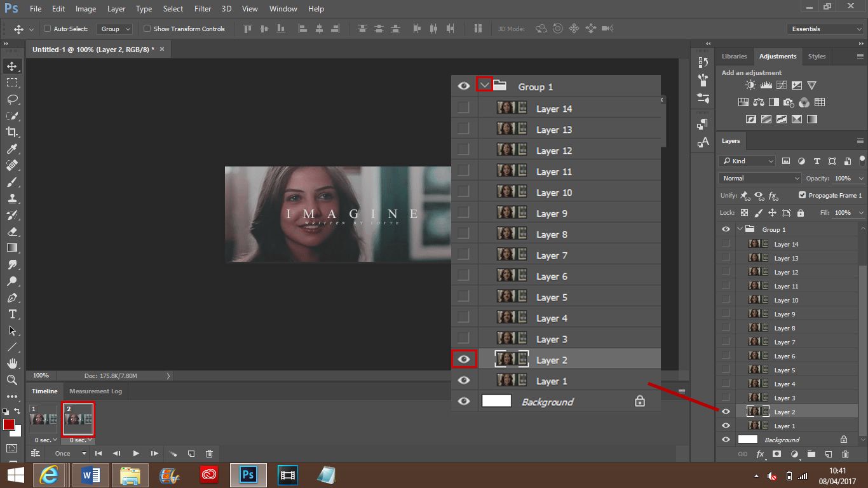Open the Opacity value dropdown

[861, 179]
